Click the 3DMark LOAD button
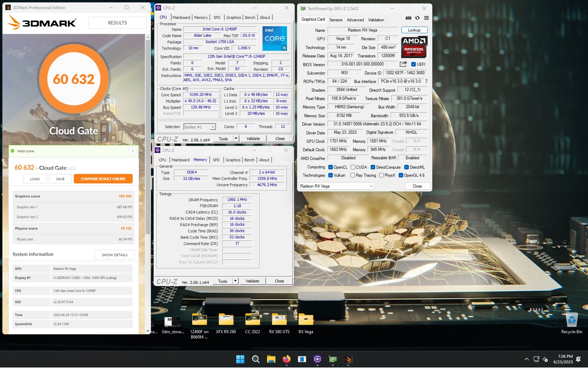The image size is (588, 378). click(35, 179)
